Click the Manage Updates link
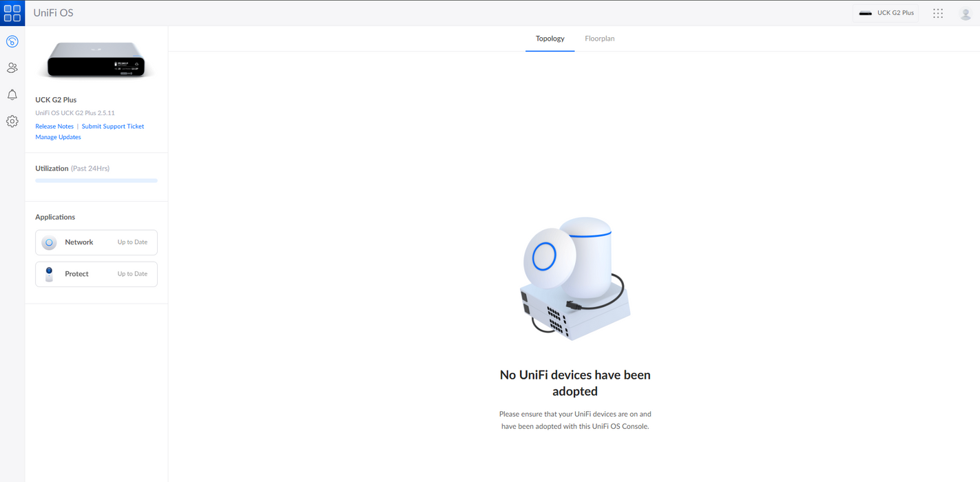This screenshot has height=482, width=980. click(x=58, y=137)
